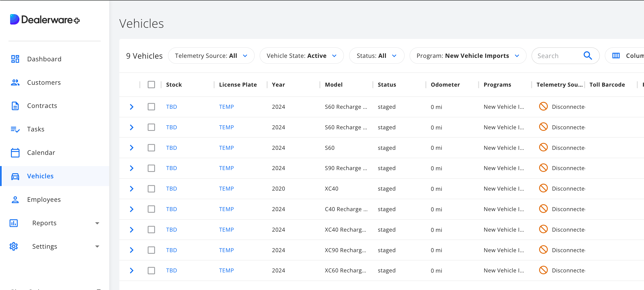Viewport: 644px width, 290px height.
Task: Check the XC60 Recharge row checkbox
Action: tap(151, 271)
